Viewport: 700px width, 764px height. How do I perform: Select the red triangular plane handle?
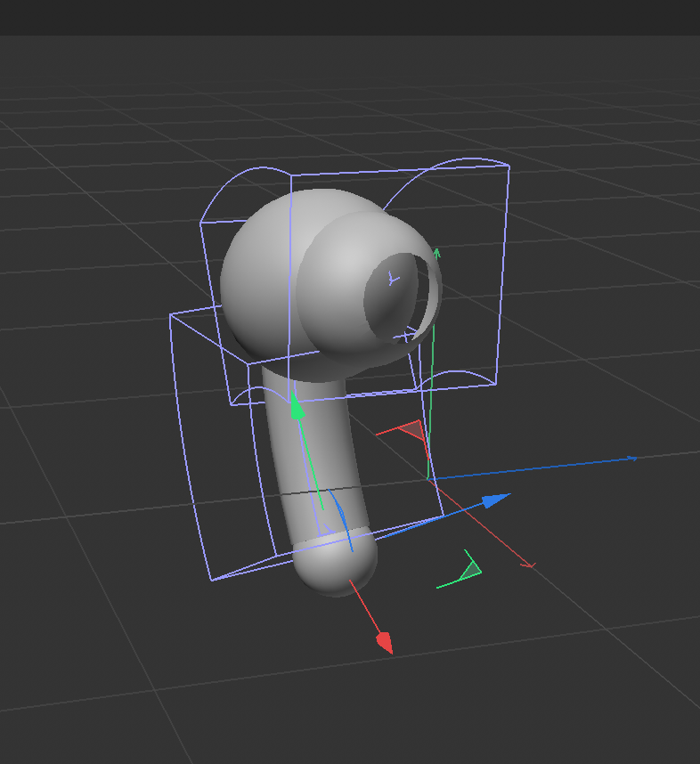(x=411, y=431)
